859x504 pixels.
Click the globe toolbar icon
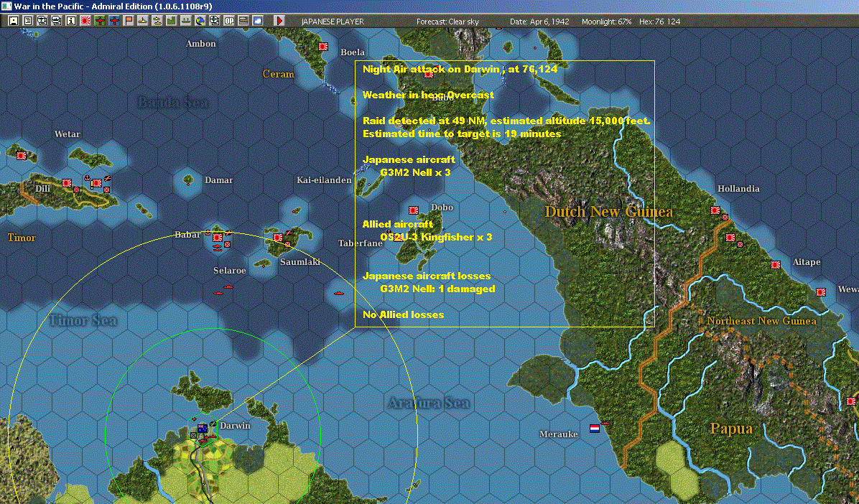pos(200,21)
